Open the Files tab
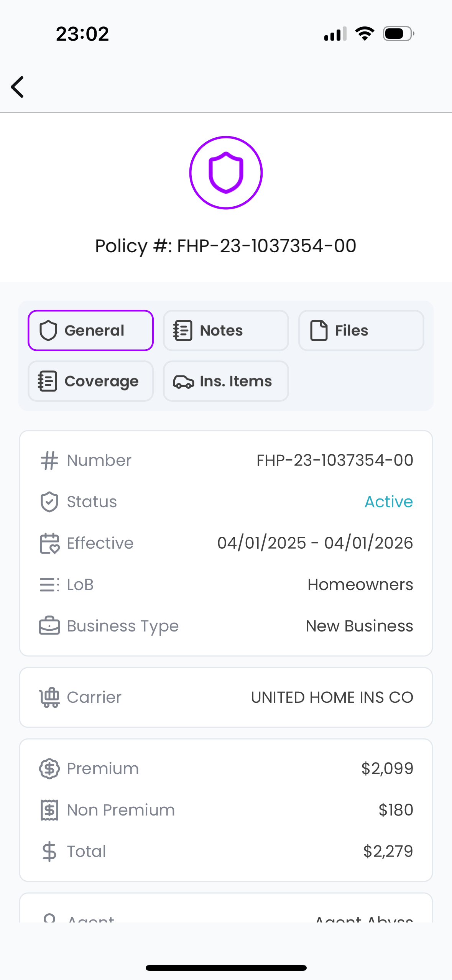Screen dimensions: 452x980 tap(361, 331)
